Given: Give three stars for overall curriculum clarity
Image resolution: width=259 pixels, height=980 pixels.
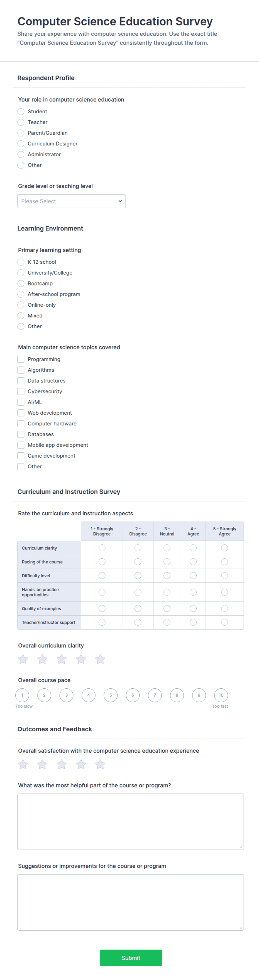Looking at the screenshot, I should click(x=62, y=659).
